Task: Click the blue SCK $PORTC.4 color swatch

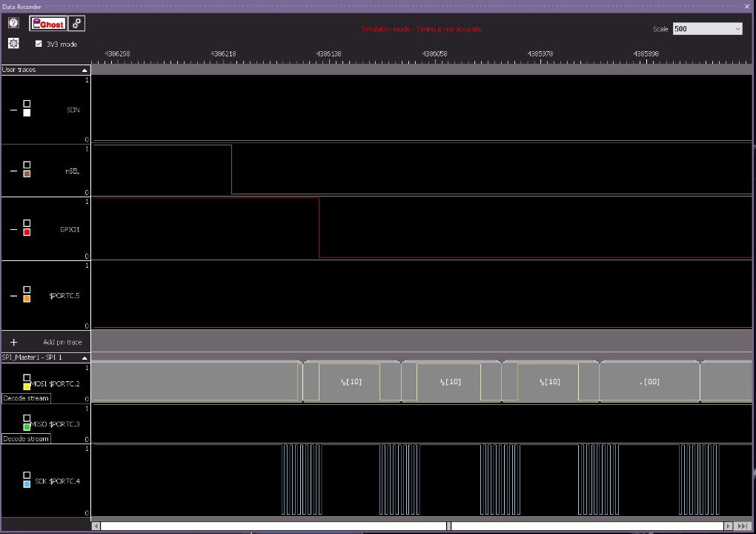Action: [x=27, y=484]
